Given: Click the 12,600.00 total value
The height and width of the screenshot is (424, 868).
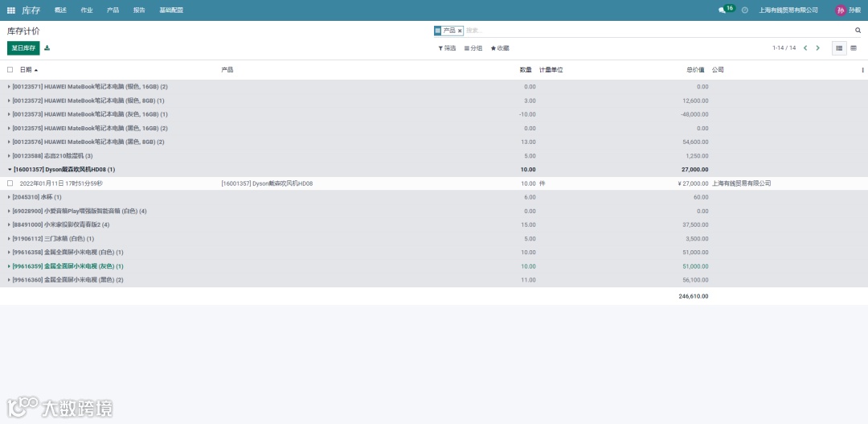Looking at the screenshot, I should click(x=696, y=101).
